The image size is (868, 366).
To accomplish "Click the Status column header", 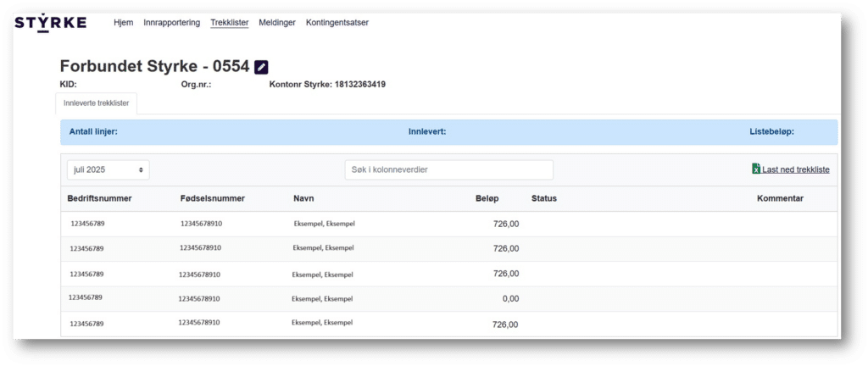I will pyautogui.click(x=543, y=198).
